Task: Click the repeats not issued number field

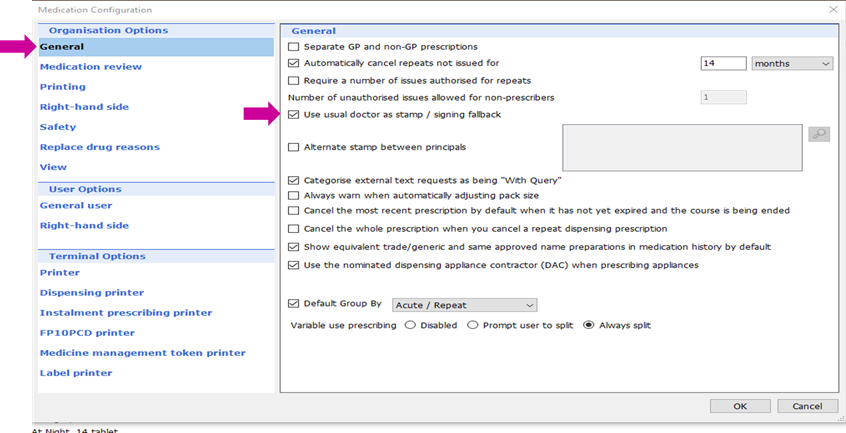Action: [723, 64]
